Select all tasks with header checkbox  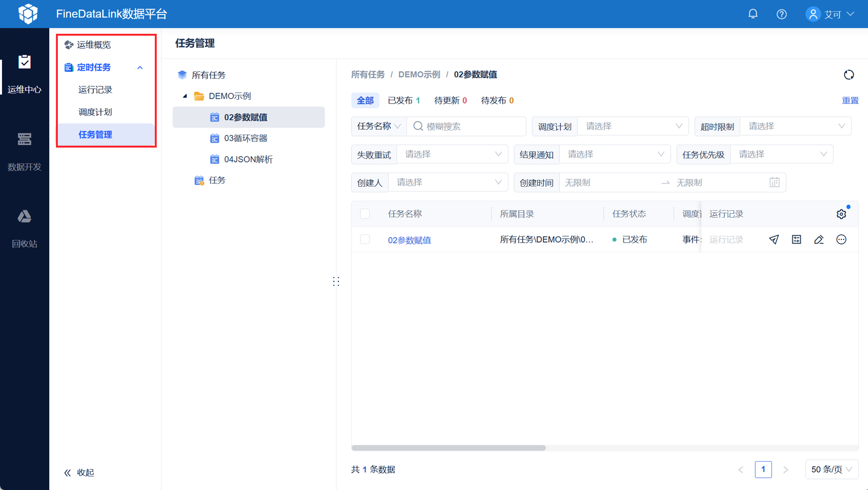[365, 214]
